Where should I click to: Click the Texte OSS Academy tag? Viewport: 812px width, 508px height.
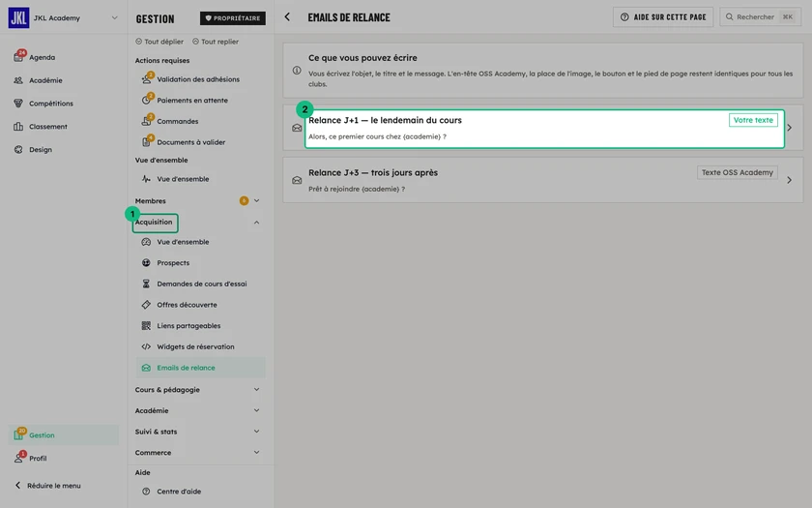point(738,172)
